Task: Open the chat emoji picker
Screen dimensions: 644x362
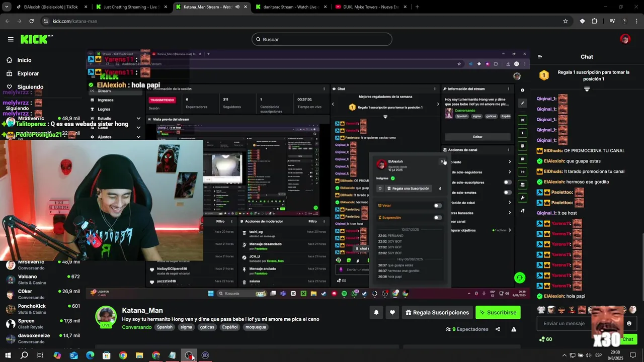Action: [x=629, y=323]
